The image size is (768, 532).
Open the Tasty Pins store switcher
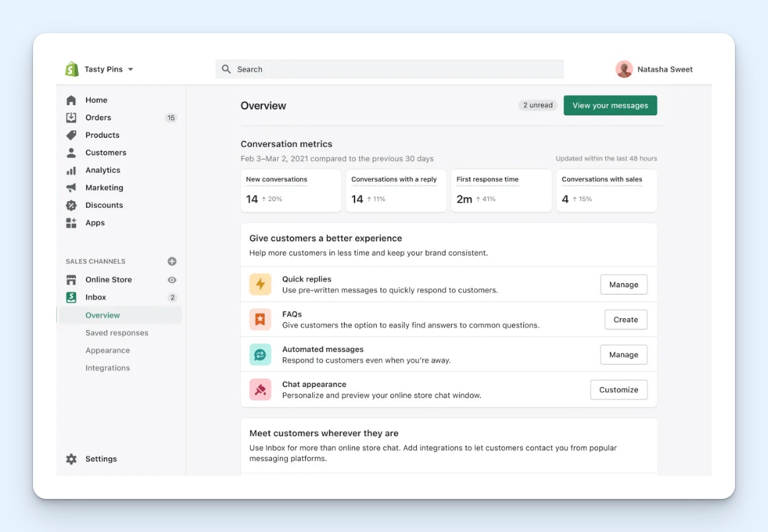pos(106,69)
